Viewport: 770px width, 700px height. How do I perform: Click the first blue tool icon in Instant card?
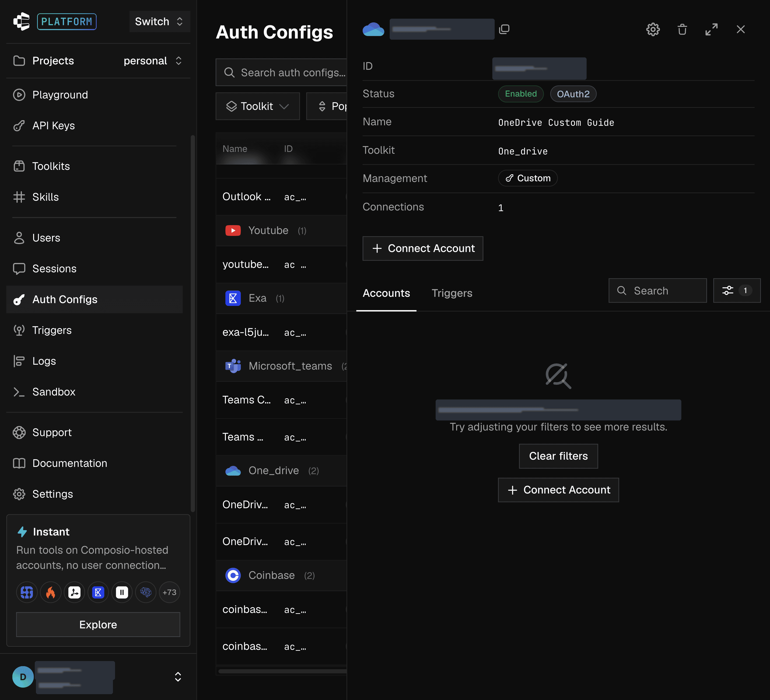tap(27, 592)
